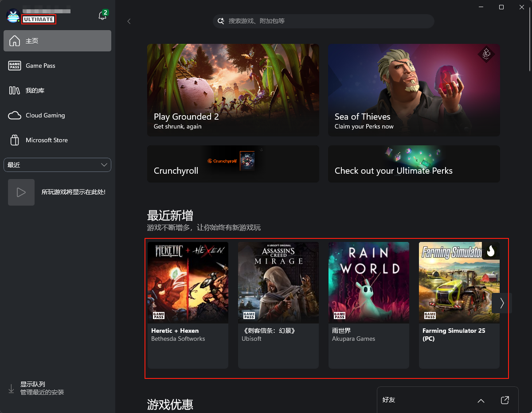Open the Heretic + Hexen cover art
Screen dimensions: 532x413
(x=188, y=283)
